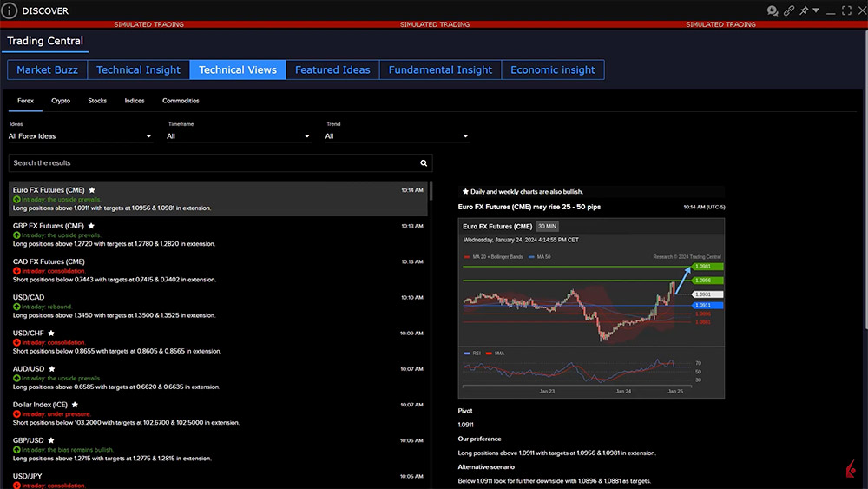Select the Technical Views tab
Screen dimensions: 868x489
tap(238, 69)
